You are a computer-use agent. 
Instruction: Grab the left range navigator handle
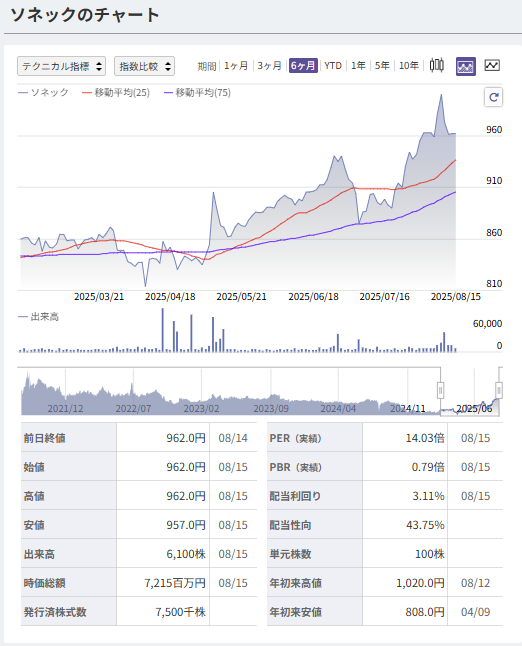(440, 390)
